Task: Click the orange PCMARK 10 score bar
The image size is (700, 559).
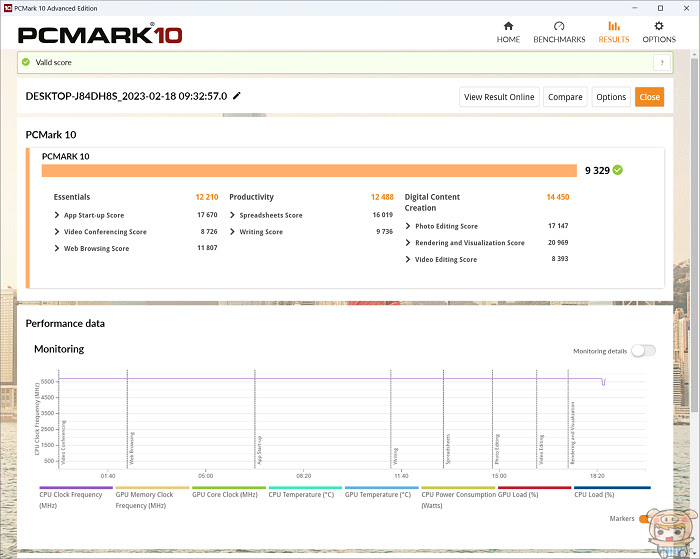Action: (x=309, y=171)
